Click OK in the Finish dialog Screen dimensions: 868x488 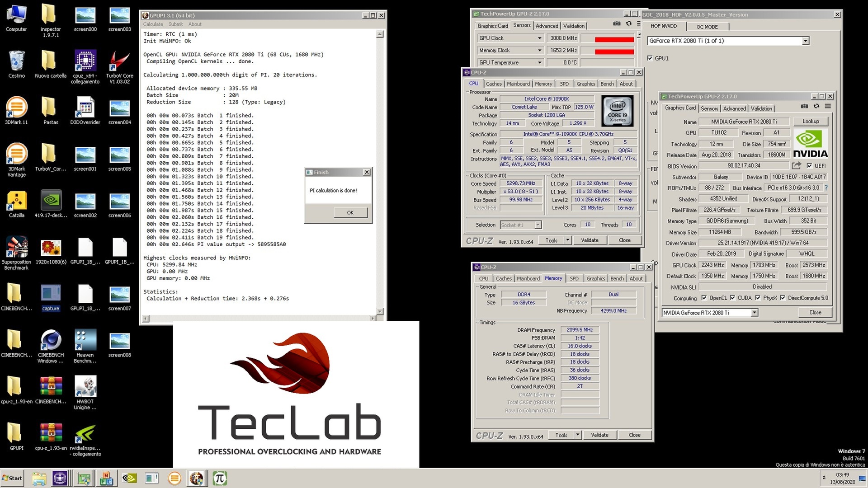(x=350, y=213)
